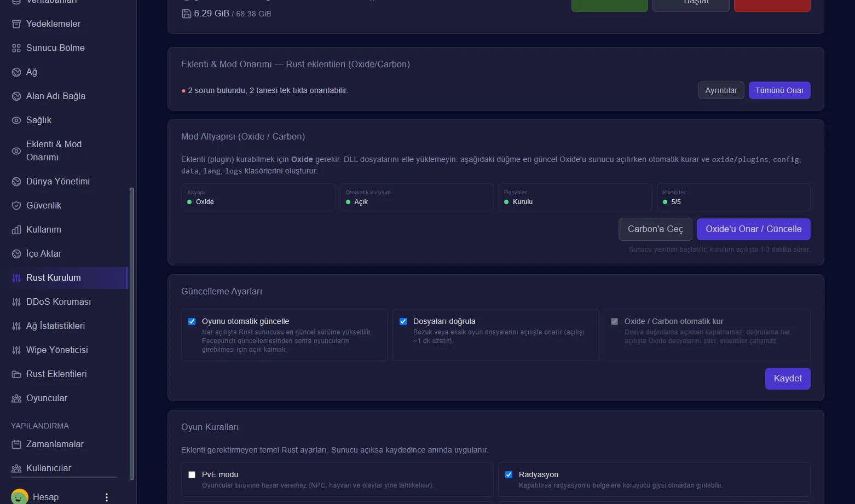Screen dimensions: 855x504
Task: Click the Oyuncular people icon
Action: (16, 398)
